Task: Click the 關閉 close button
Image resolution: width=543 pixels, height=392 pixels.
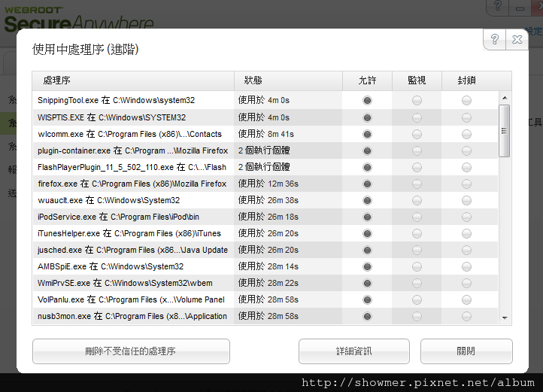Action: click(x=466, y=351)
